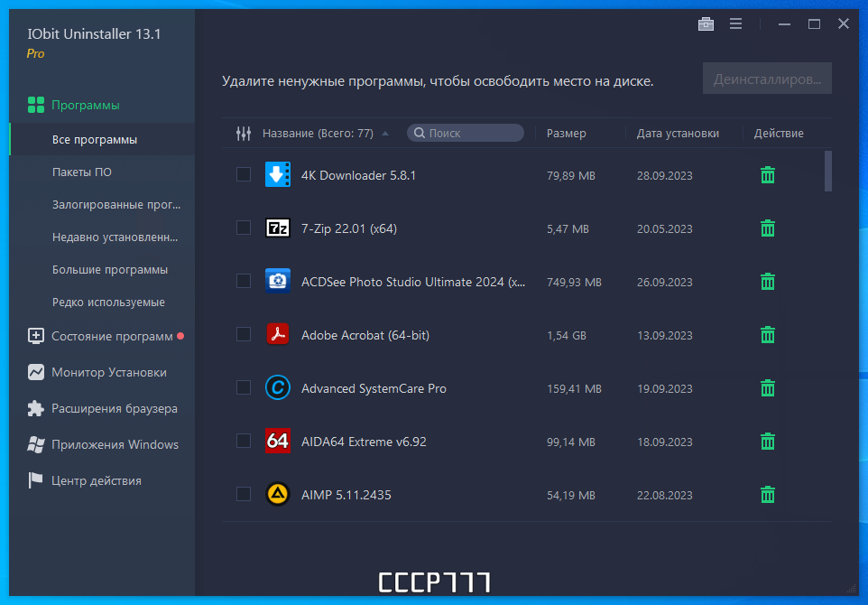This screenshot has height=605, width=868.
Task: Click the Деинсталлировать button
Action: point(767,79)
